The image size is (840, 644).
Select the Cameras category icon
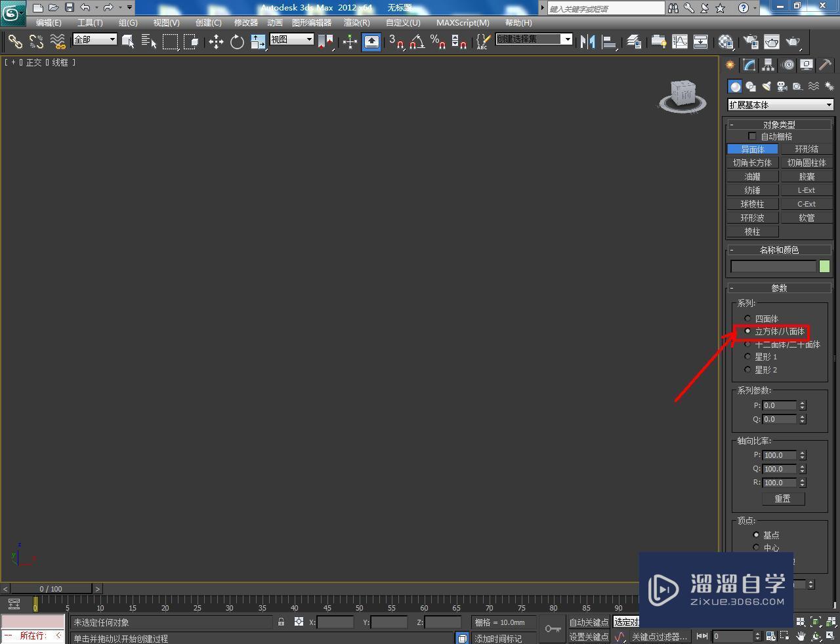[782, 87]
